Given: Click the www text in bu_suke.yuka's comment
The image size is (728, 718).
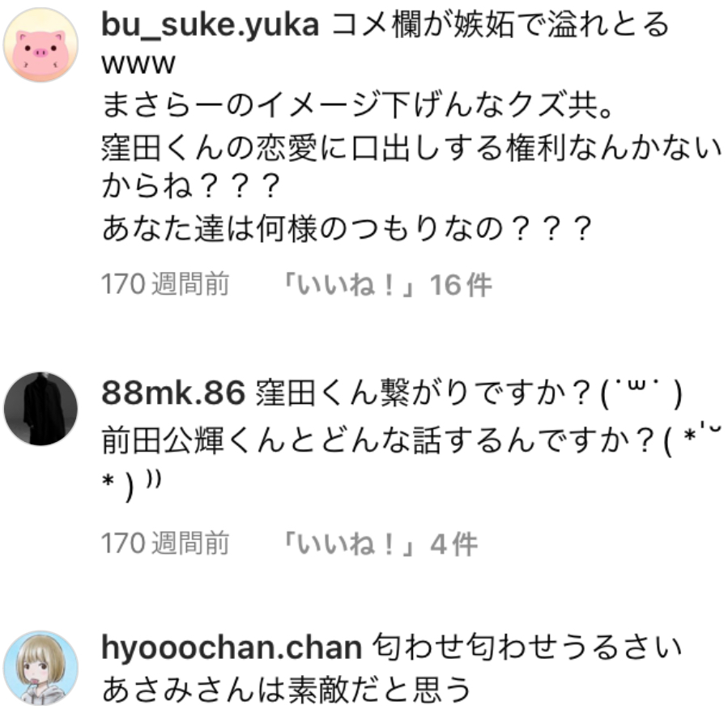Looking at the screenshot, I should (138, 65).
